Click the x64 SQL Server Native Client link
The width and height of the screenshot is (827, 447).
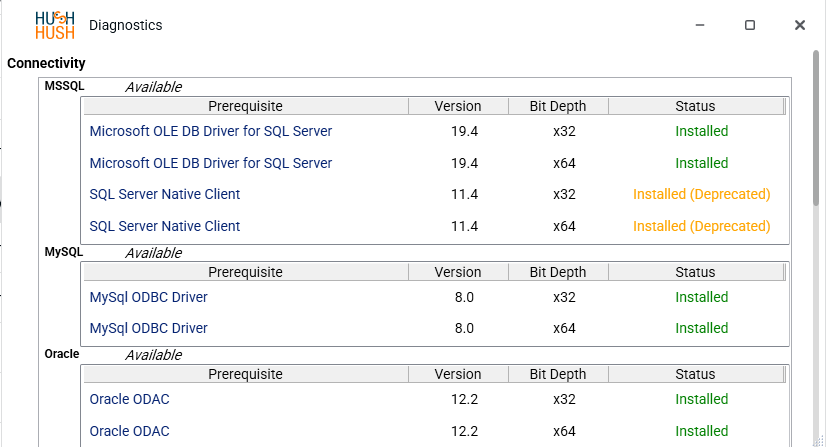coord(165,226)
